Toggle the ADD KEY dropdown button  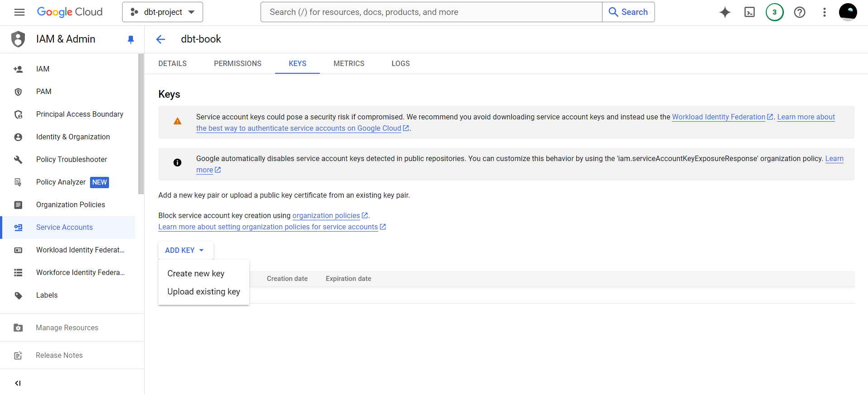point(185,251)
